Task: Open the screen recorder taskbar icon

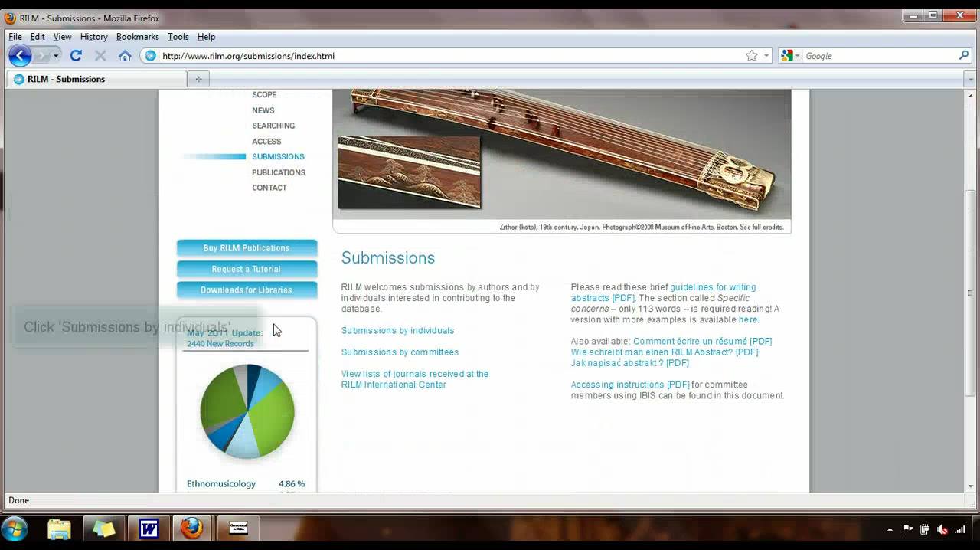Action: point(238,529)
